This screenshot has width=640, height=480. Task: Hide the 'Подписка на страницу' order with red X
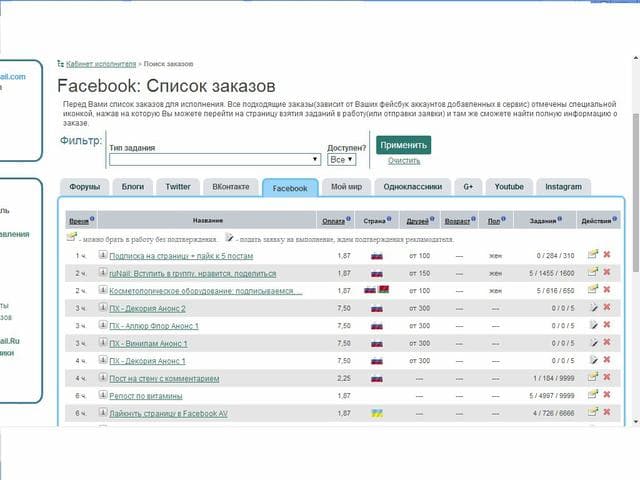coord(607,254)
